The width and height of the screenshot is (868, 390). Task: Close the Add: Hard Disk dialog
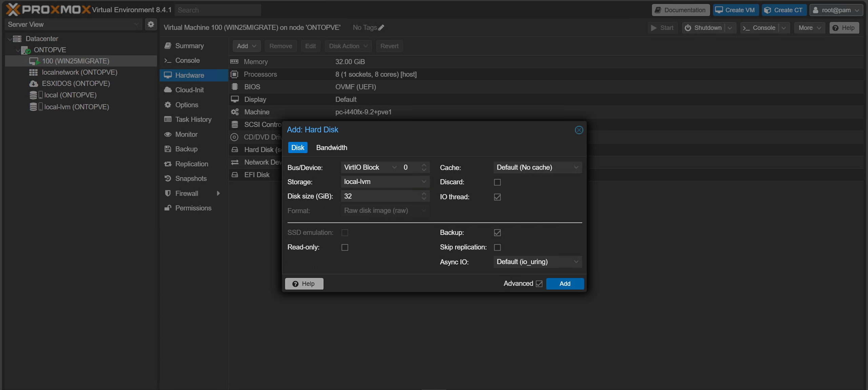click(579, 130)
